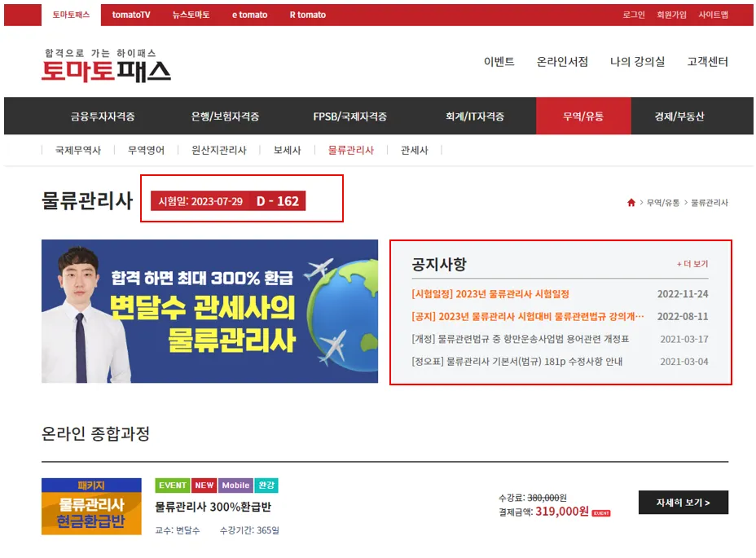Image resolution: width=756 pixels, height=558 pixels.
Task: Click the 로그인 link
Action: click(634, 15)
